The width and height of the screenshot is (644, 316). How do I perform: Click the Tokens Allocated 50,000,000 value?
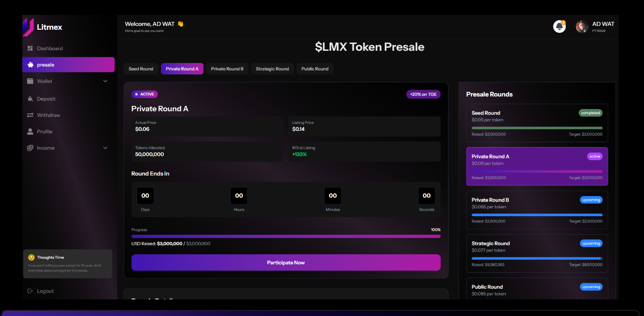[x=150, y=154]
